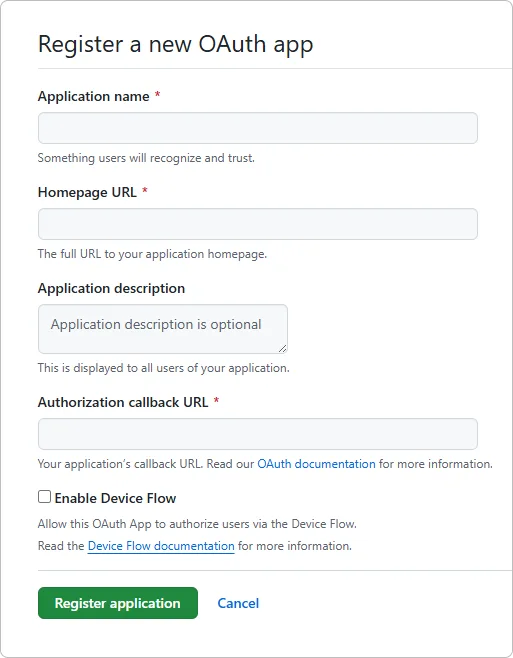
Task: Click 'Allow this OAuth App to authorize users' text
Action: [x=197, y=524]
